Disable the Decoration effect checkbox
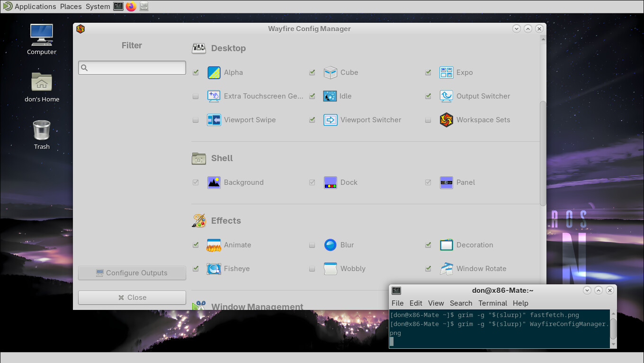The width and height of the screenshot is (644, 363). [428, 245]
